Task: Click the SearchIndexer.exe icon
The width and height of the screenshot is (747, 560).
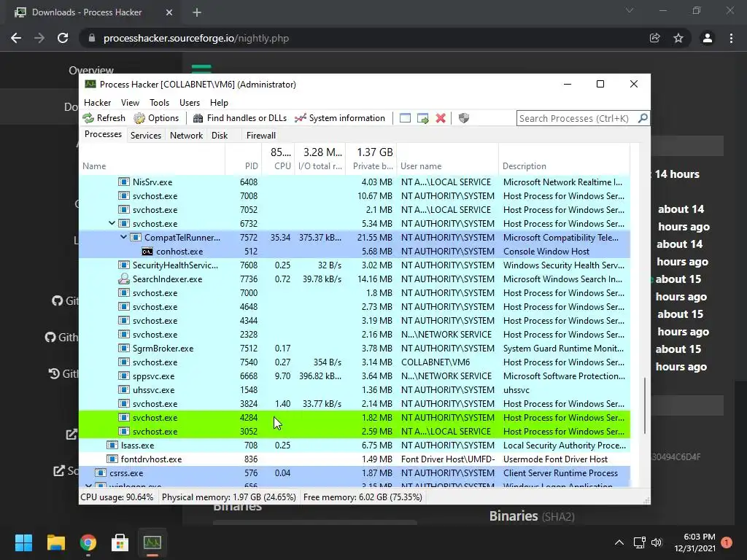Action: click(124, 279)
